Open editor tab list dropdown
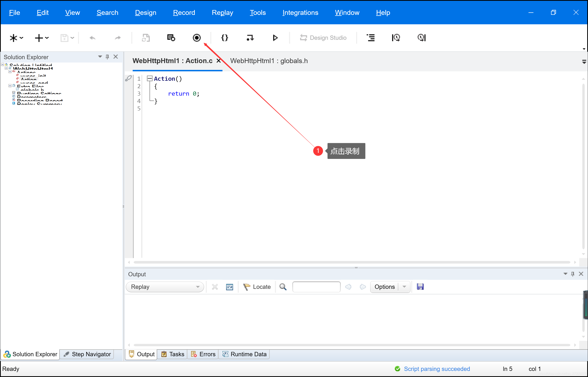This screenshot has width=588, height=377. (584, 62)
